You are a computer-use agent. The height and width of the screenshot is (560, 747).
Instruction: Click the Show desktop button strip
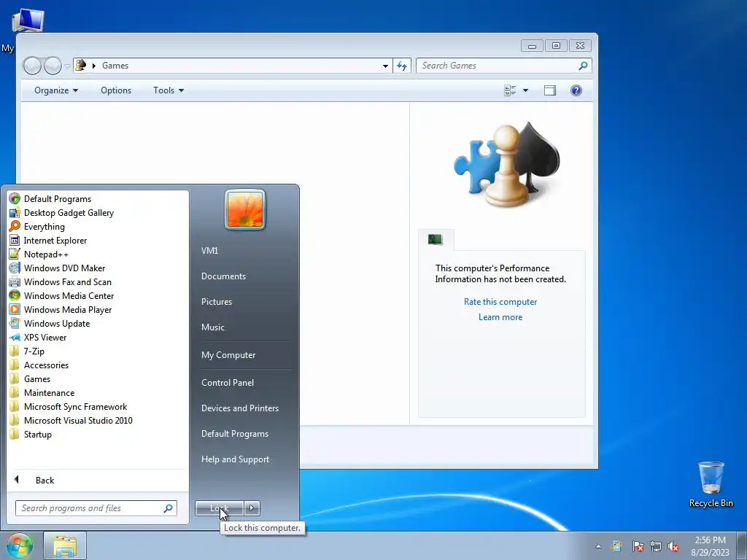741,546
